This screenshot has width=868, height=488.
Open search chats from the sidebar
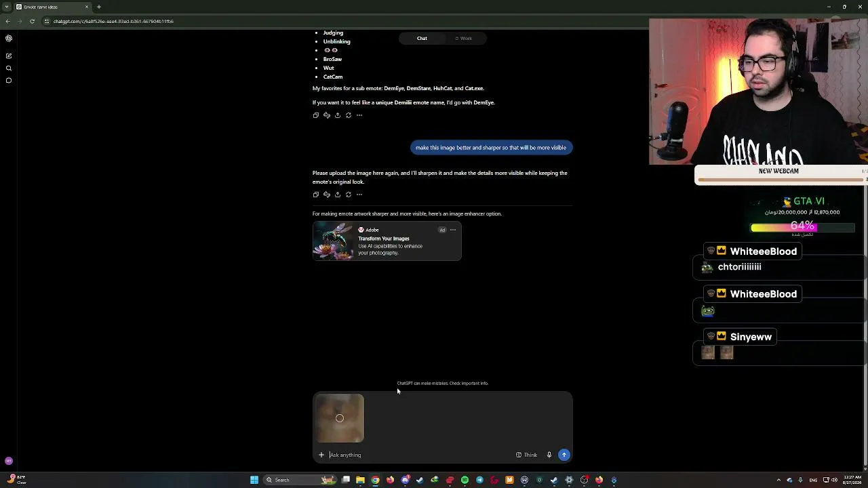pos(9,68)
